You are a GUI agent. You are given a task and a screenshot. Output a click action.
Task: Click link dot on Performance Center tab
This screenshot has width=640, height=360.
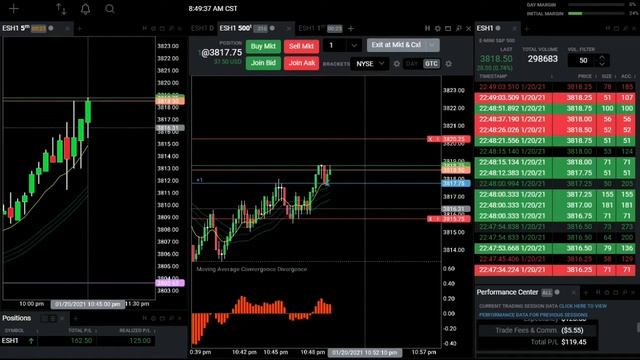(557, 292)
